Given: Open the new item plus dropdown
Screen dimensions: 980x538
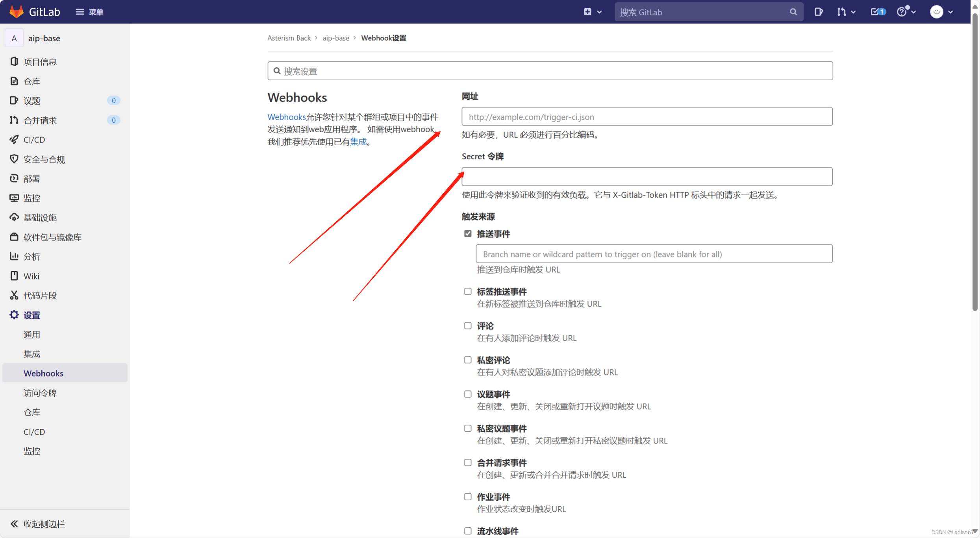Looking at the screenshot, I should (593, 12).
